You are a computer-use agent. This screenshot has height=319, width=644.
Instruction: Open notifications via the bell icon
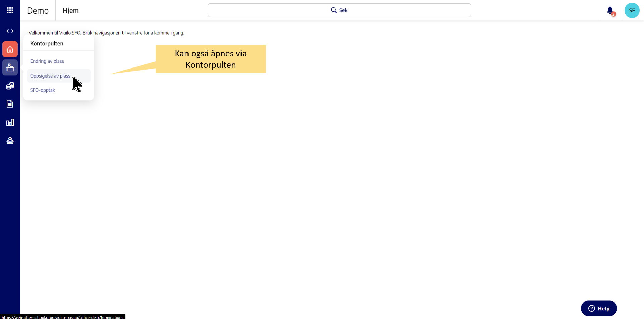[x=610, y=11]
